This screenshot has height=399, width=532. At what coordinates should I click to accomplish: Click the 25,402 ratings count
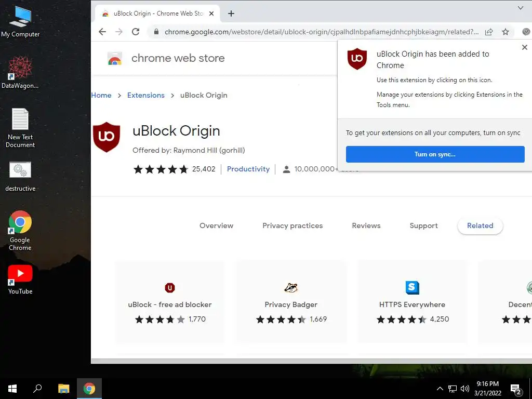(204, 169)
